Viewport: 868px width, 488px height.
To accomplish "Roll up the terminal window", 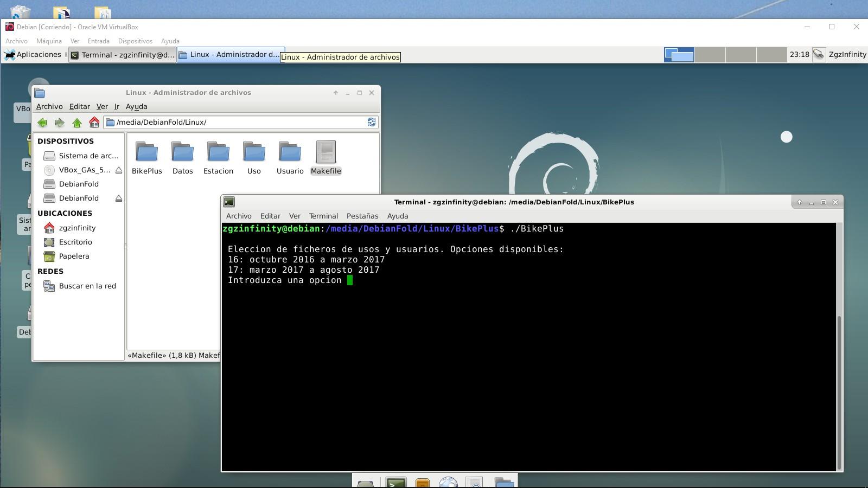I will 799,202.
